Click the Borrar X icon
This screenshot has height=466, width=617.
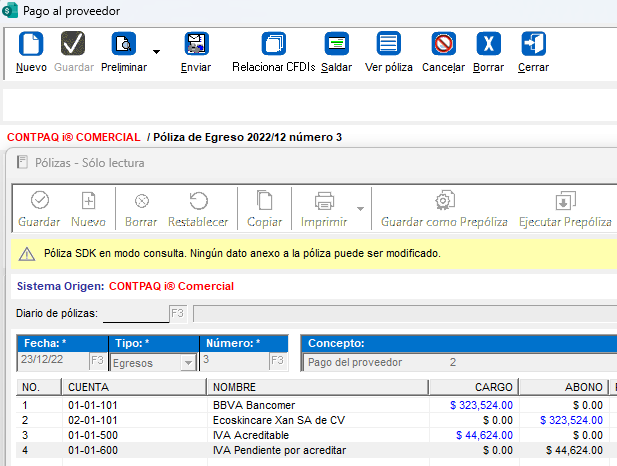(488, 45)
